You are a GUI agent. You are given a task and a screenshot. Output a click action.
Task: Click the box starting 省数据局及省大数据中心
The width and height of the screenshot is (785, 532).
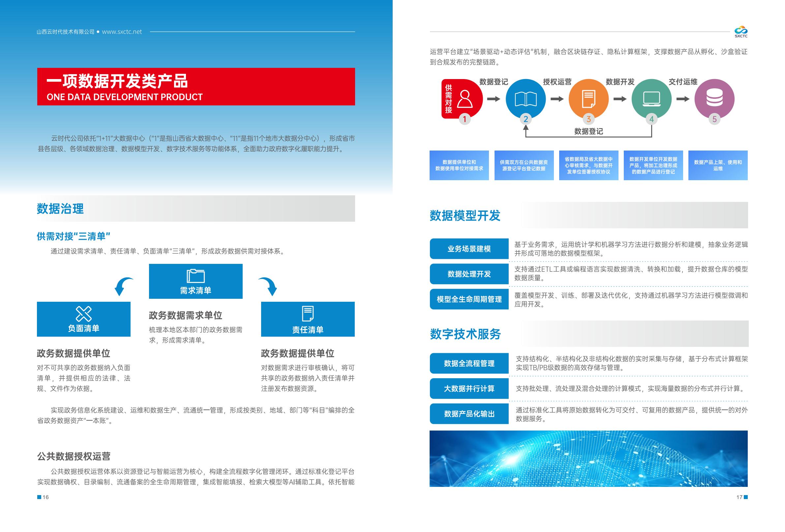589,165
